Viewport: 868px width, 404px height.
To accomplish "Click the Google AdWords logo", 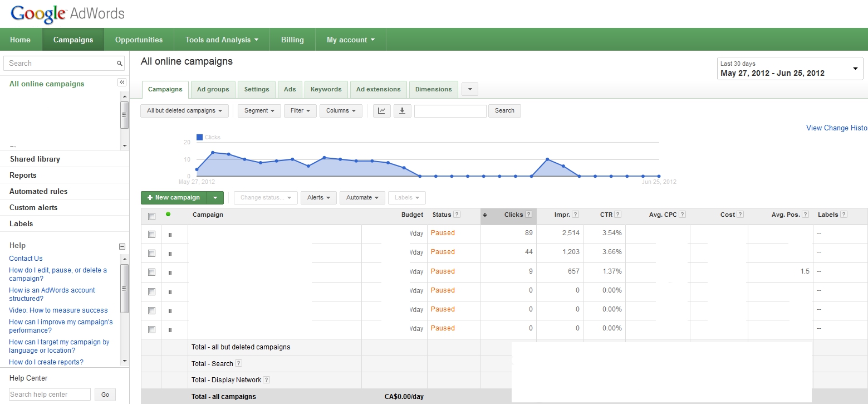I will point(67,13).
